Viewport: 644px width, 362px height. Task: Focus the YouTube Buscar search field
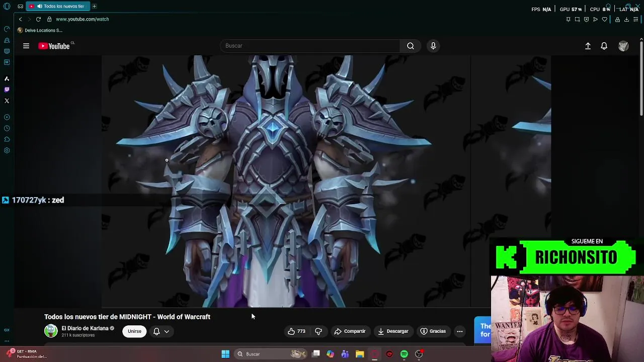(x=310, y=46)
